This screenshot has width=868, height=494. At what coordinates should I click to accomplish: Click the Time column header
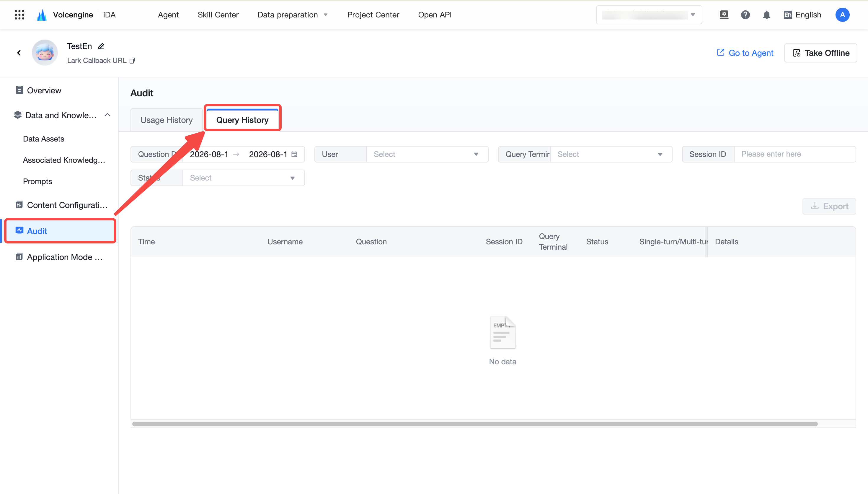point(146,242)
